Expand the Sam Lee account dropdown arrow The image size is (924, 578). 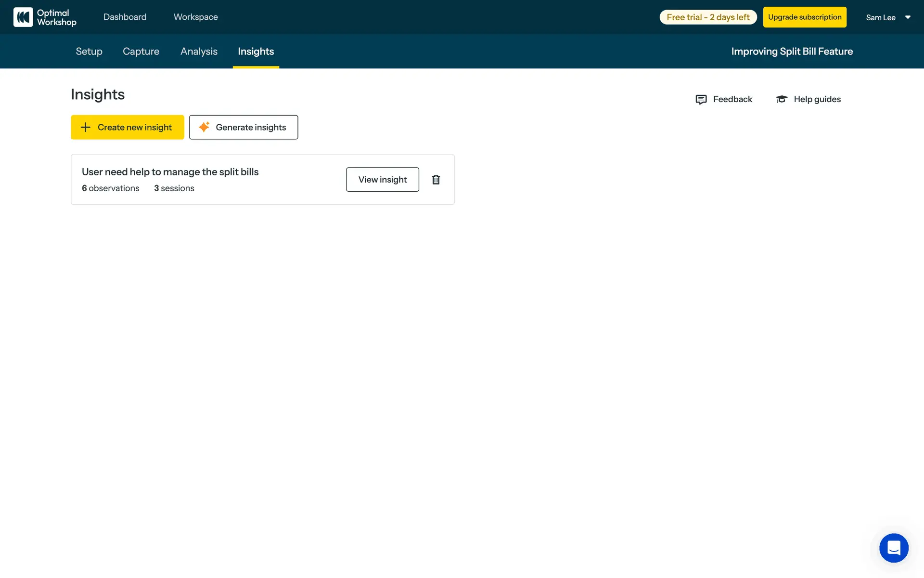tap(908, 17)
